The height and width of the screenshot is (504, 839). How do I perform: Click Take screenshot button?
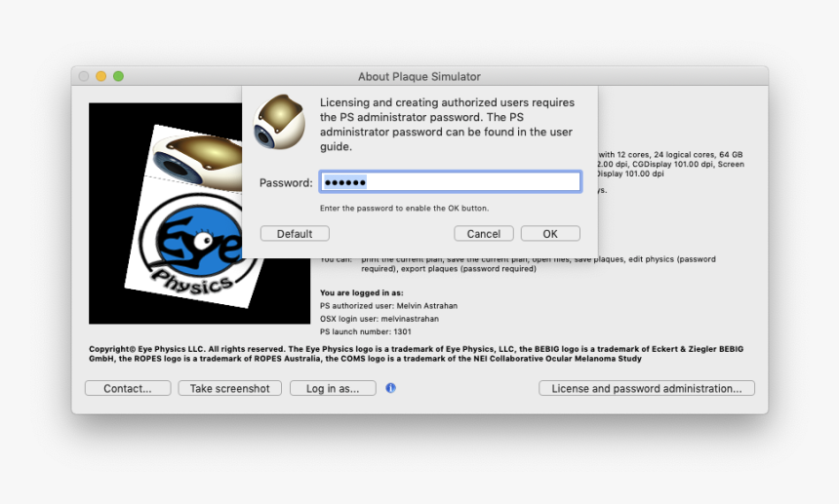coord(230,388)
